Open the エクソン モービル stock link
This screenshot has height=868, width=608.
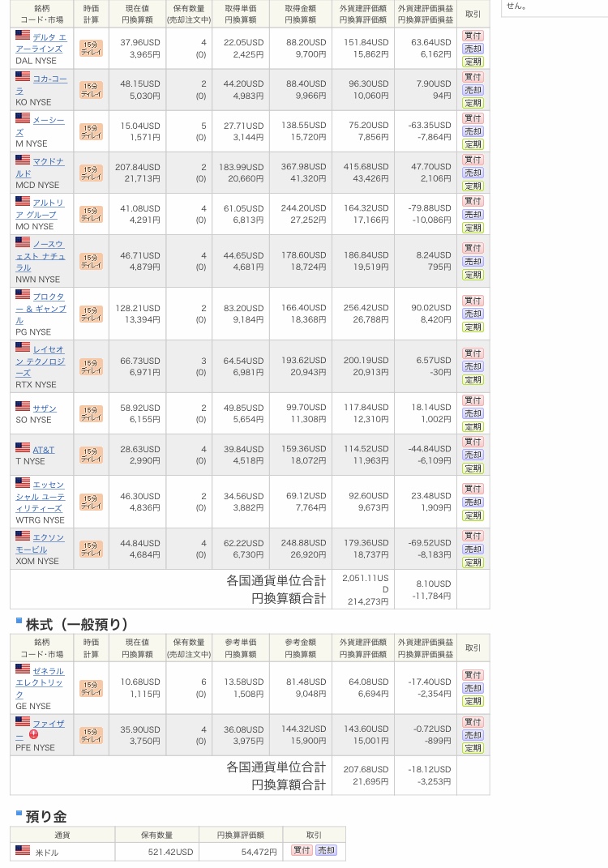tap(40, 544)
